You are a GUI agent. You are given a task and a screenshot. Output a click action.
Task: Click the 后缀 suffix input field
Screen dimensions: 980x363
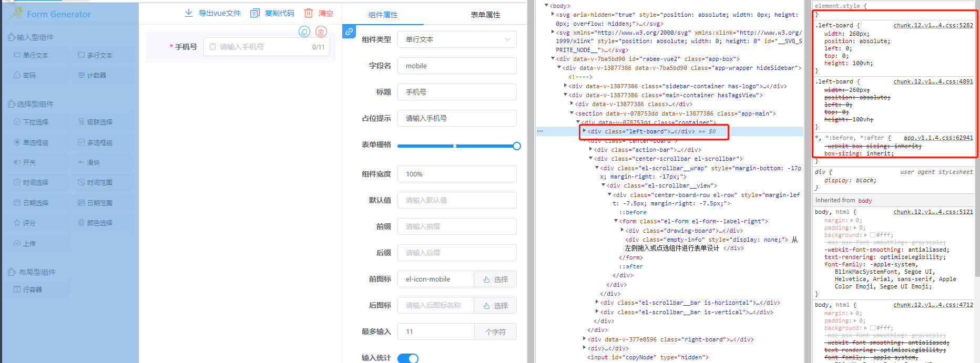[457, 253]
